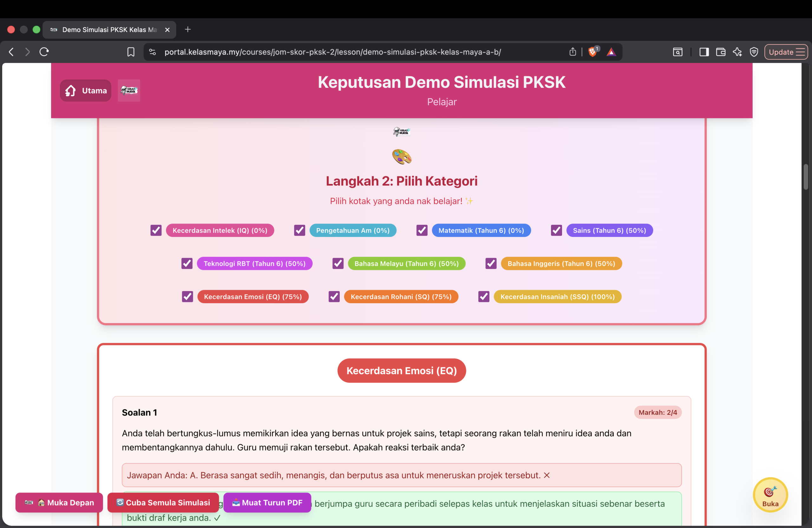Viewport: 812px width, 528px height.
Task: Select Kecerdasan Emosi (EQ) (75%) label
Action: pyautogui.click(x=253, y=297)
